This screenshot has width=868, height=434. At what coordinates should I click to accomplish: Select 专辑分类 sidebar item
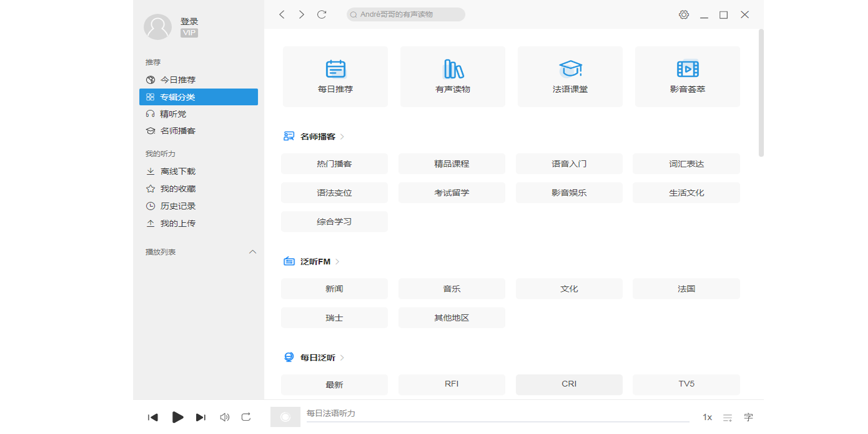[198, 97]
